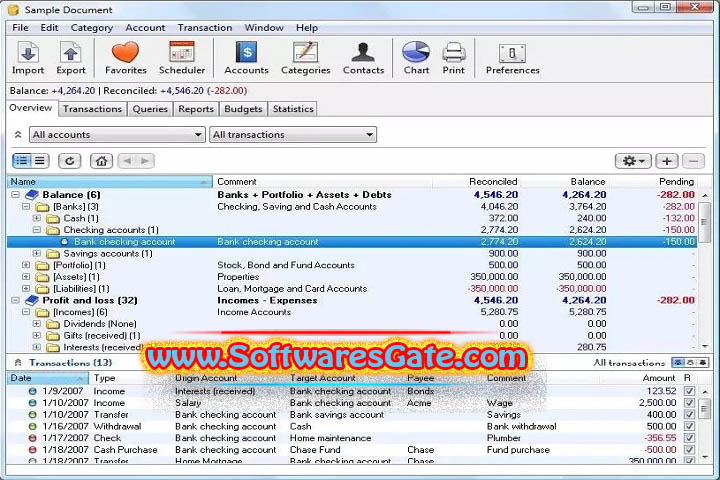Collapse the Profit and loss (32) node
This screenshot has height=480, width=720.
[x=16, y=300]
